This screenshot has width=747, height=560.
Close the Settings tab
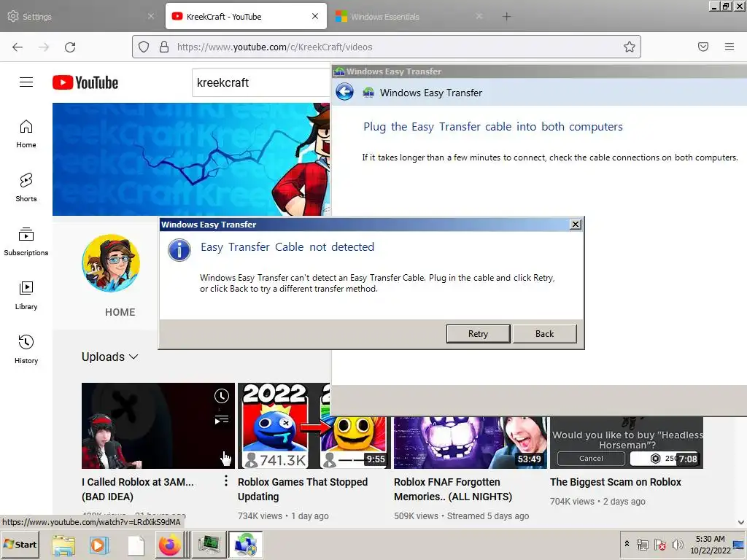click(x=150, y=16)
